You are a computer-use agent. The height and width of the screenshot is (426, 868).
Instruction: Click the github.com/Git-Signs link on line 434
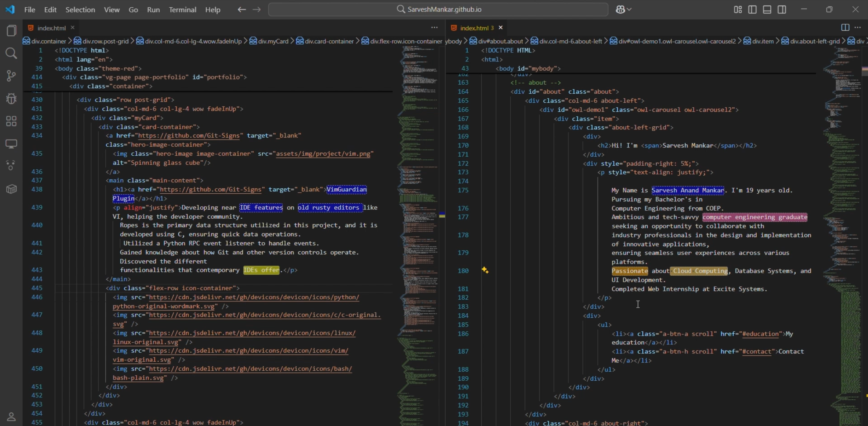pyautogui.click(x=189, y=136)
